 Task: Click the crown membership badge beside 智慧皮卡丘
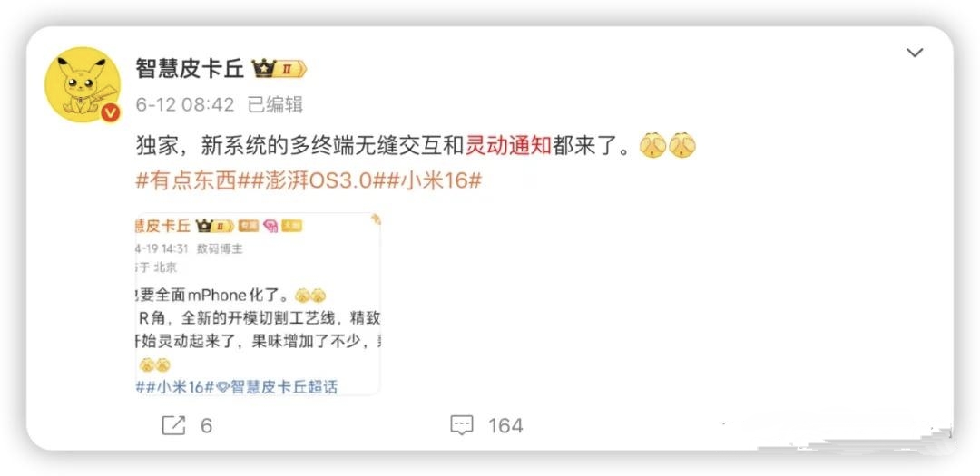279,69
